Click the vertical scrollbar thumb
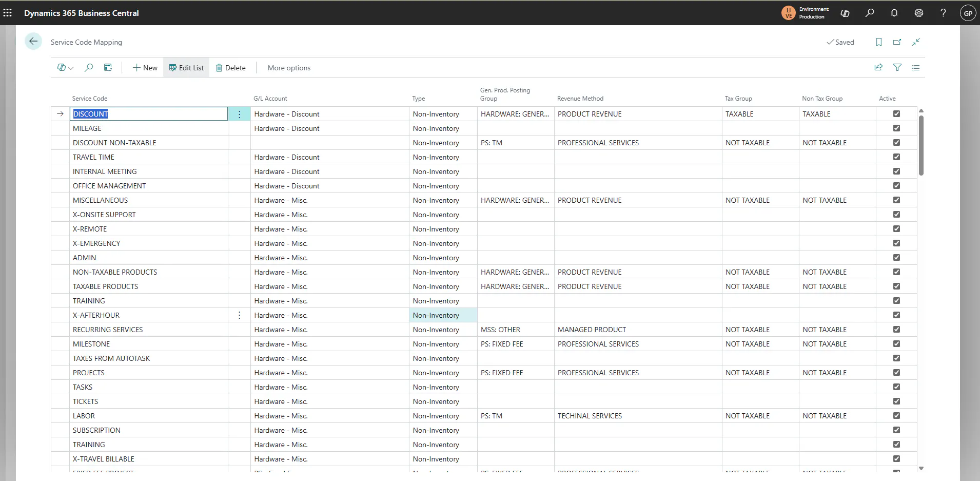This screenshot has height=481, width=980. 921,145
